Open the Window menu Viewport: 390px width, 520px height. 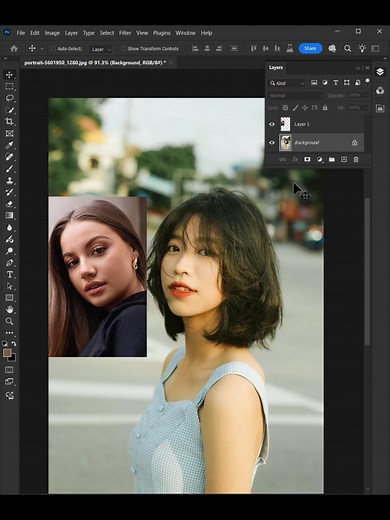point(185,33)
